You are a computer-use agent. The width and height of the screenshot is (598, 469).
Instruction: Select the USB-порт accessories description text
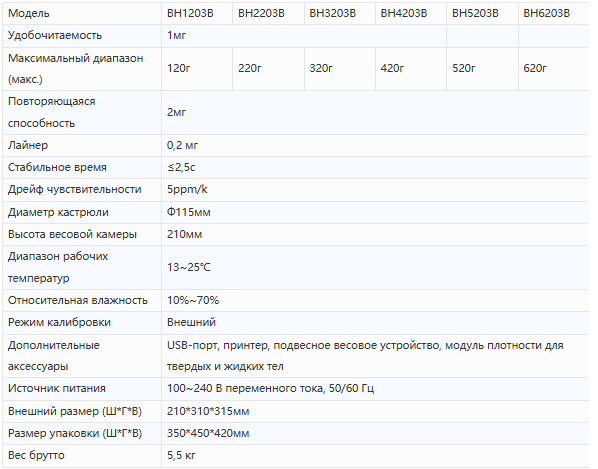365,356
